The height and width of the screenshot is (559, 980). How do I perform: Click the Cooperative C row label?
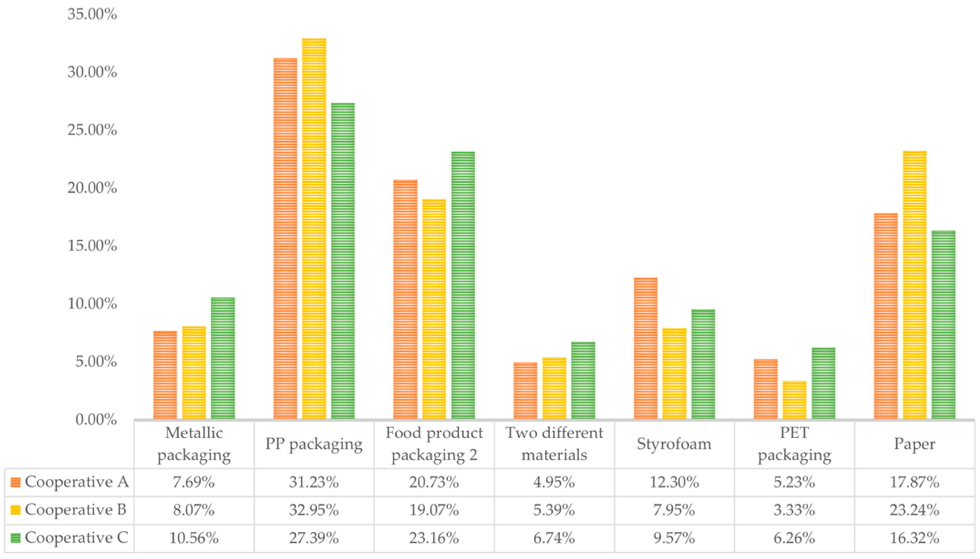point(76,538)
